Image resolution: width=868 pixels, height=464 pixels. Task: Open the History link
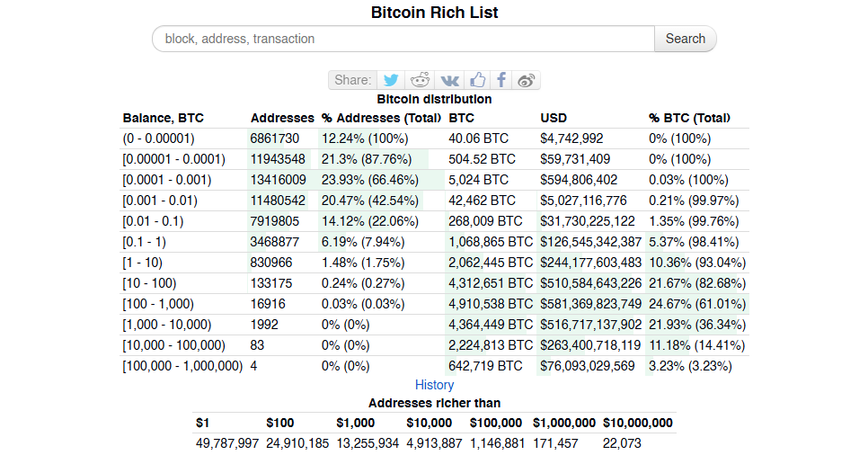coord(435,385)
